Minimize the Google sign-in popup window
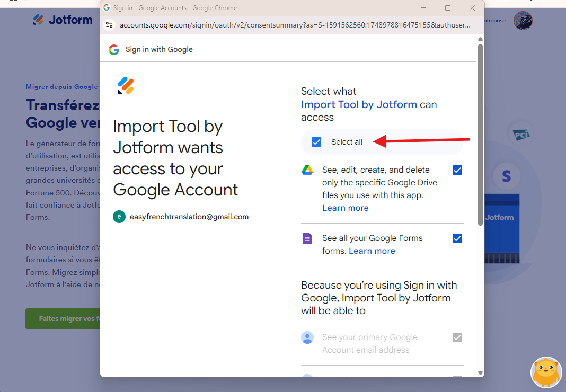The image size is (566, 392). point(423,7)
